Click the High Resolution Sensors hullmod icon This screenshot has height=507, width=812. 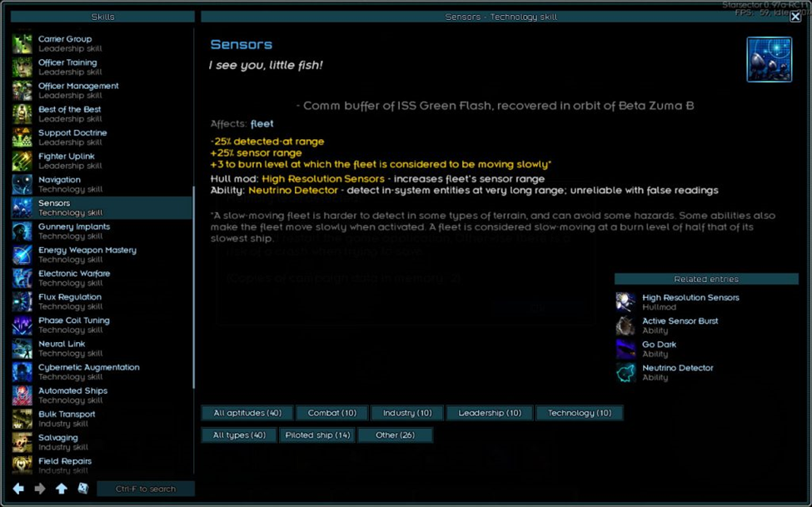pos(625,302)
